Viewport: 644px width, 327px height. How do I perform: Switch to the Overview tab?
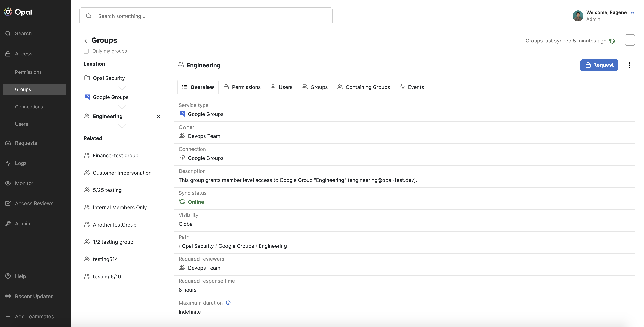[x=198, y=87]
